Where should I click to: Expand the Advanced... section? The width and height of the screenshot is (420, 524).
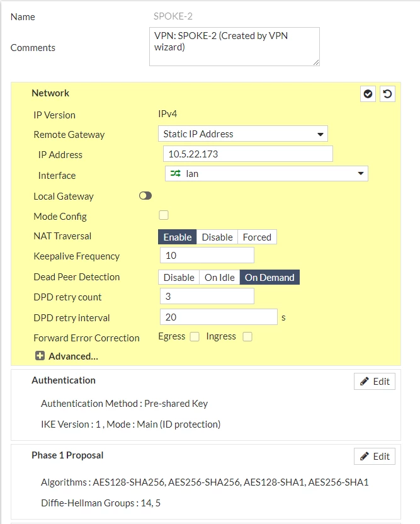(73, 356)
